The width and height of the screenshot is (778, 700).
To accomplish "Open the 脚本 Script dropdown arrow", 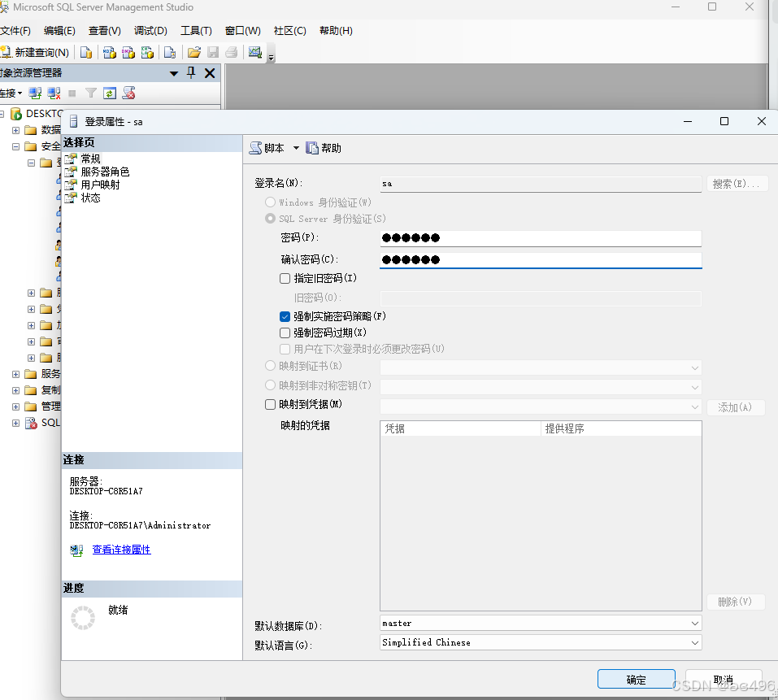I will [x=296, y=148].
